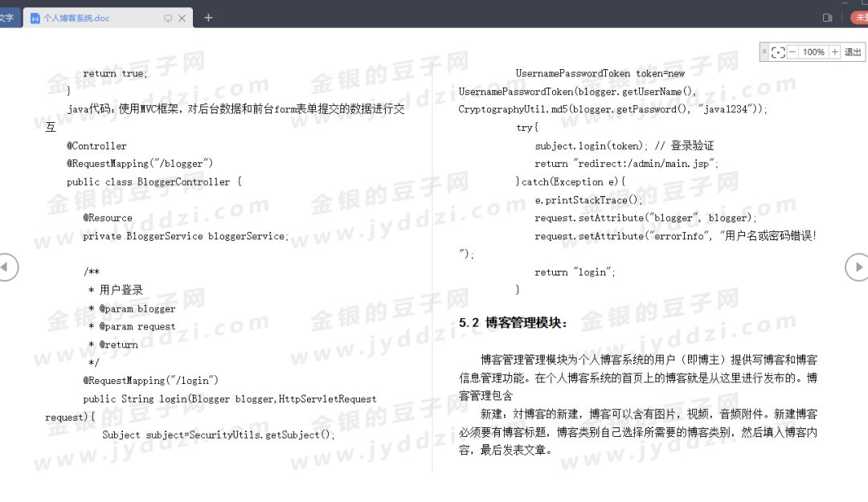This screenshot has width=868, height=502.
Task: Click the window layout icon in the title bar
Action: pos(827,18)
